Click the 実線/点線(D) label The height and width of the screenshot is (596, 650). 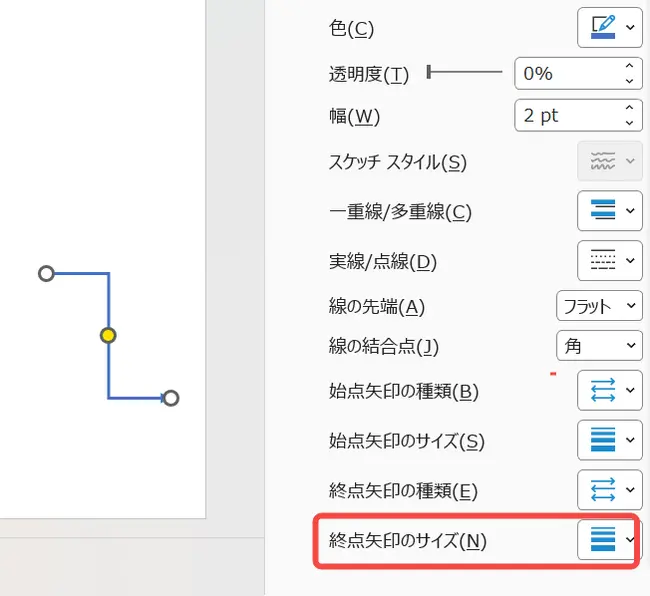pos(383,262)
